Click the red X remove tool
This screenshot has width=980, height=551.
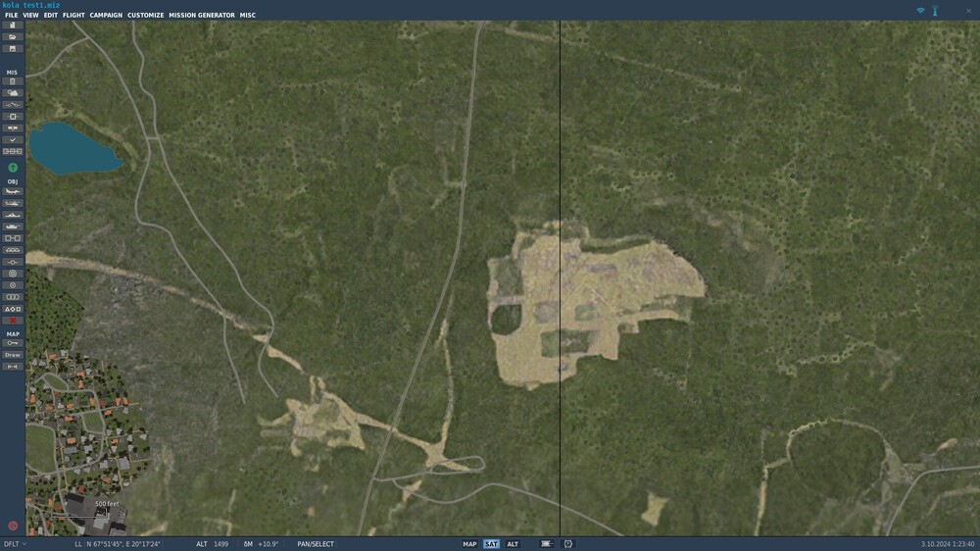point(13,321)
